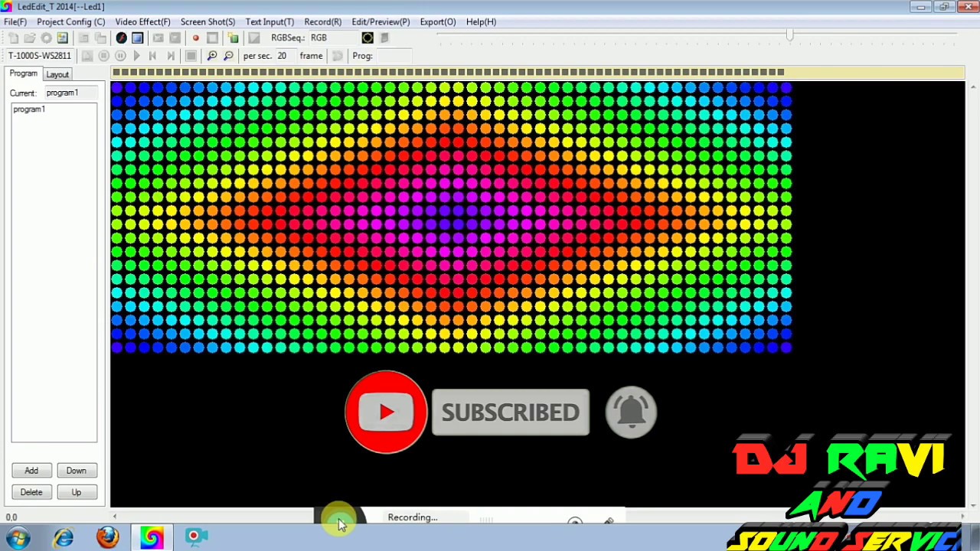Click the LedEdit taskbar icon
Screen dimensions: 980x551
[x=152, y=537]
